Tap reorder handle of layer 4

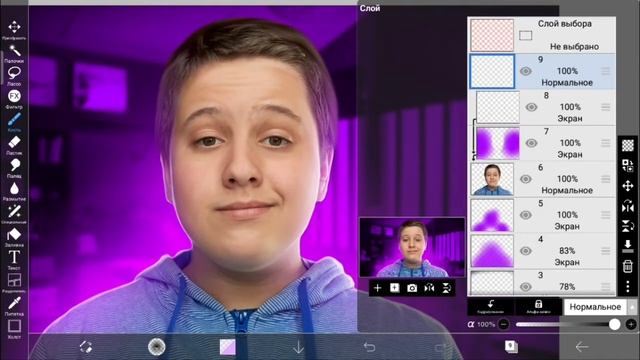606,251
